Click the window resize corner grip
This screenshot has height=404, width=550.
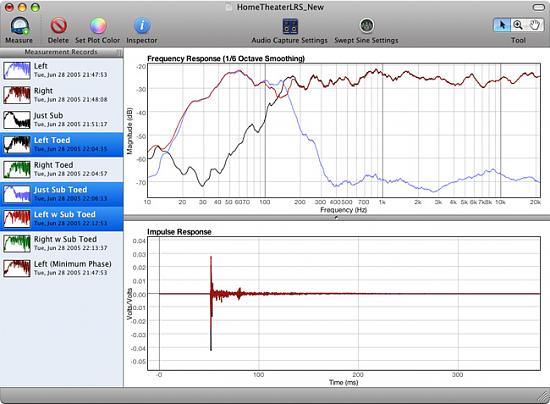543,397
